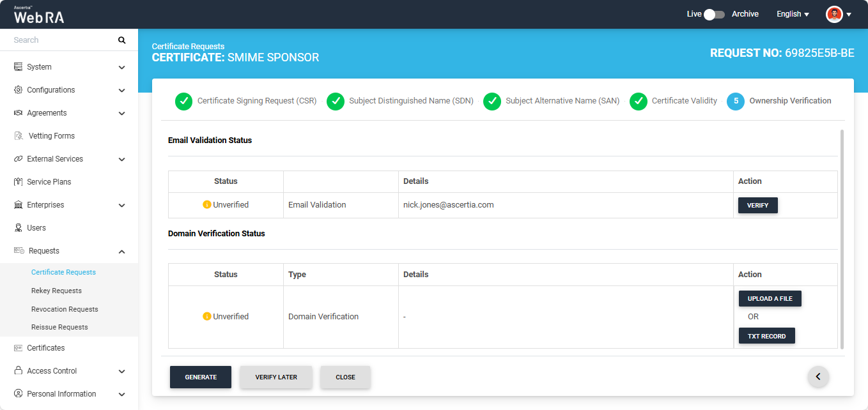
Task: Click inside the sidebar Search field
Action: point(61,40)
